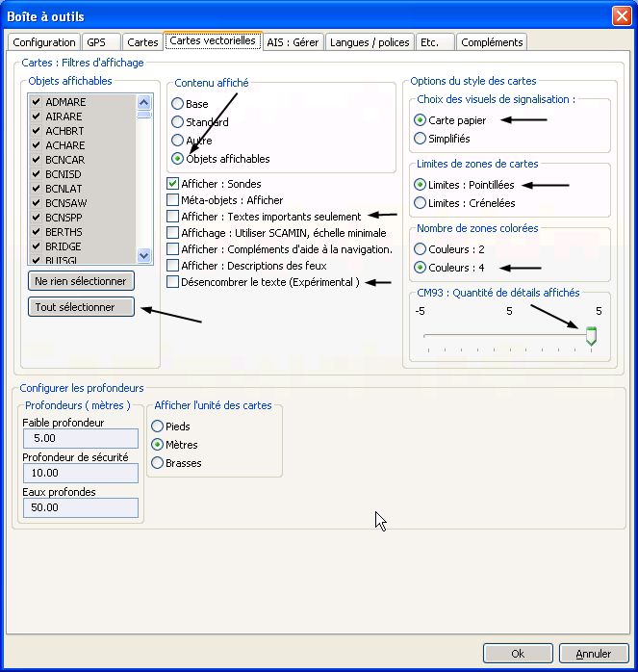Click the Profondeur de sécurité field
The height and width of the screenshot is (672, 638).
point(79,473)
